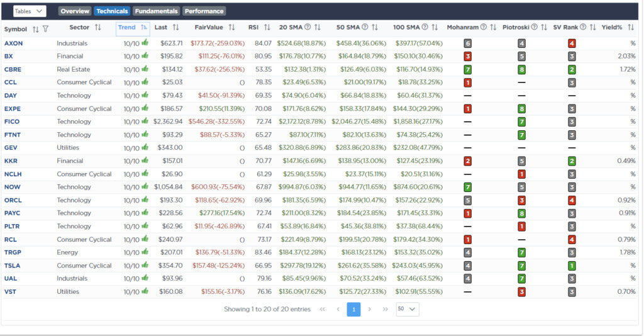Show Mohanram help question mark
This screenshot has height=336, width=644.
[x=484, y=28]
